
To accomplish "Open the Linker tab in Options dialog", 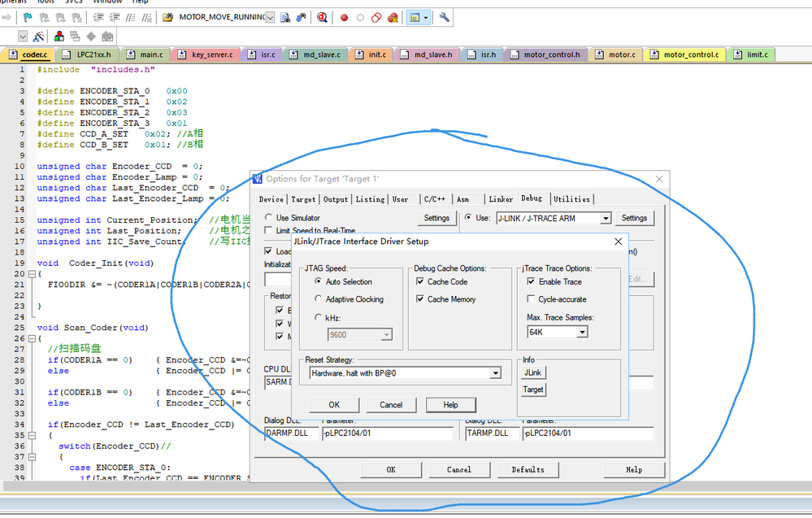I will tap(500, 199).
